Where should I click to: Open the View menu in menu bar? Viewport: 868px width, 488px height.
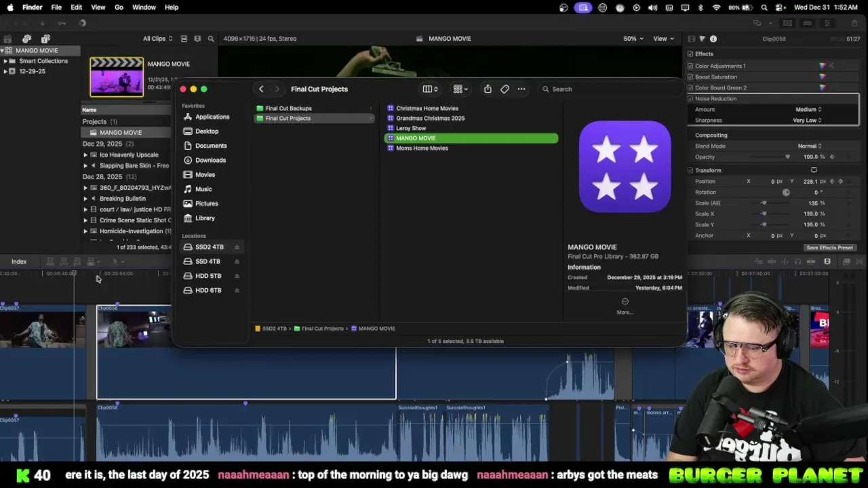98,7
